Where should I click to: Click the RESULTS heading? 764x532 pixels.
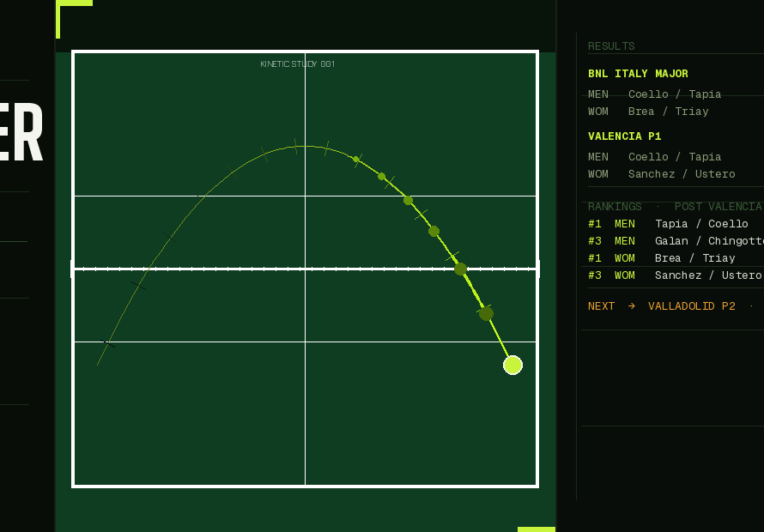pyautogui.click(x=611, y=46)
